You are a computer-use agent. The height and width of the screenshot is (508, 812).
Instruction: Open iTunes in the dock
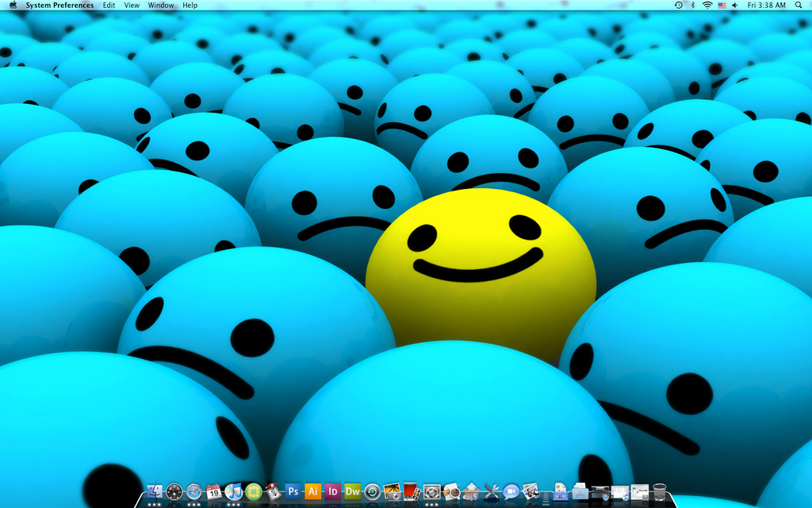234,491
